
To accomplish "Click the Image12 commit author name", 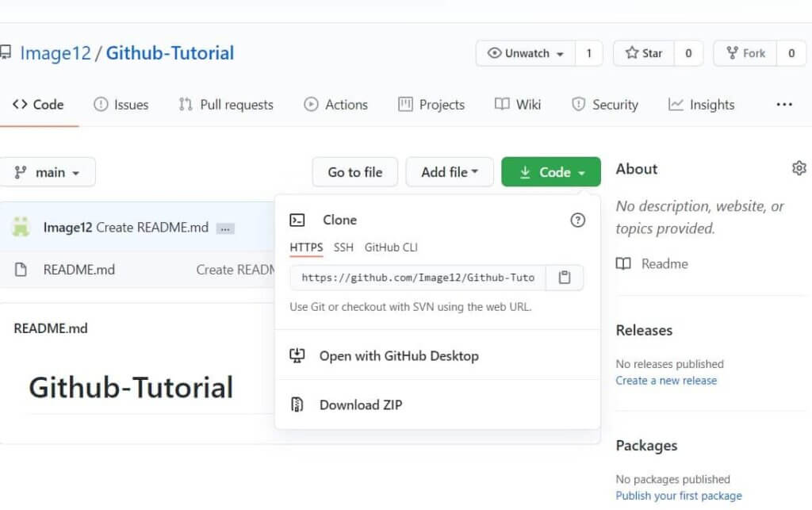I will point(68,228).
